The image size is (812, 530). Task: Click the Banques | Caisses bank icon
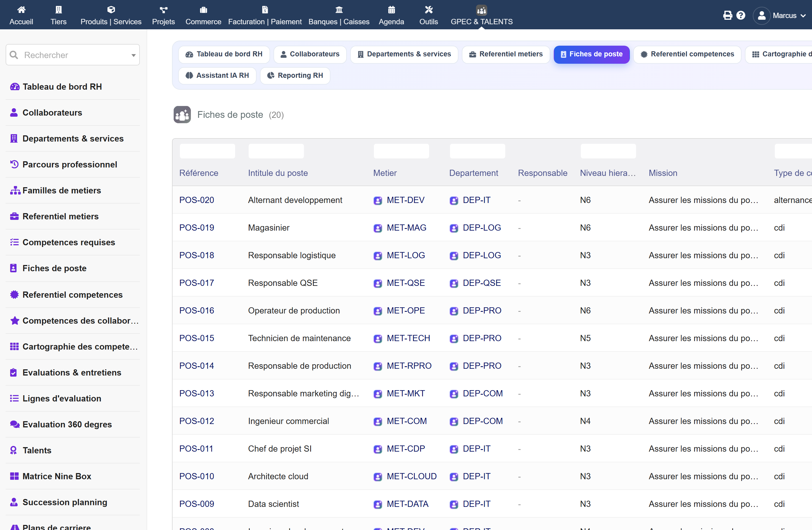tap(339, 10)
